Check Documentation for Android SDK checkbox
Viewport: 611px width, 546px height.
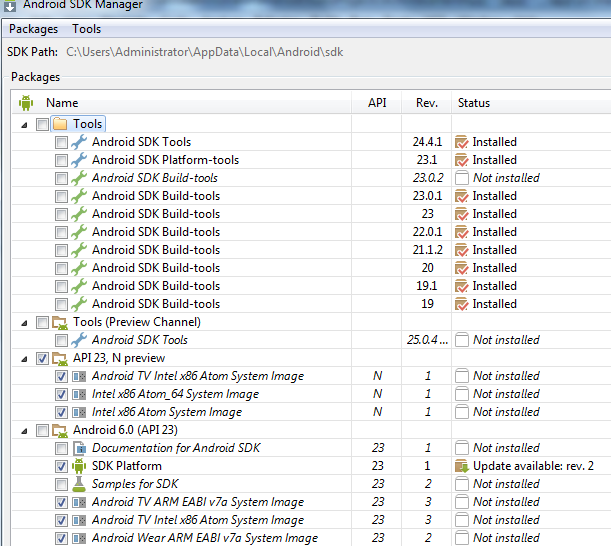coord(61,448)
